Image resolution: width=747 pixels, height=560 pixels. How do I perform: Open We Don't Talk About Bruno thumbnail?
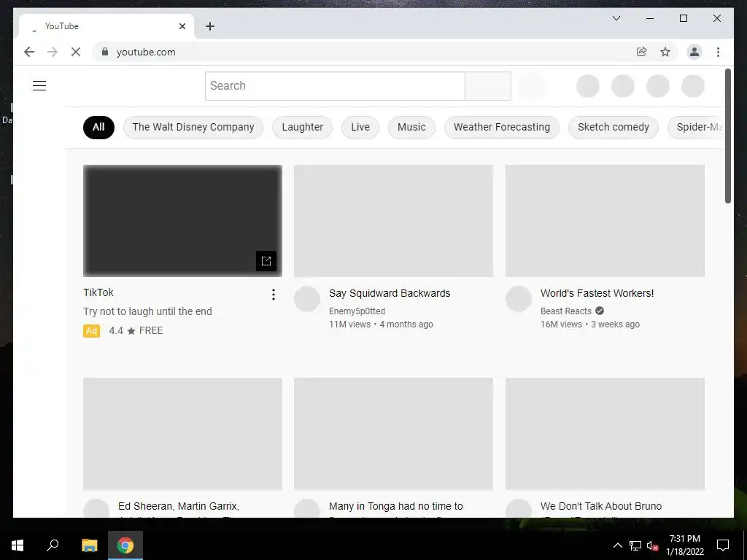tap(605, 434)
